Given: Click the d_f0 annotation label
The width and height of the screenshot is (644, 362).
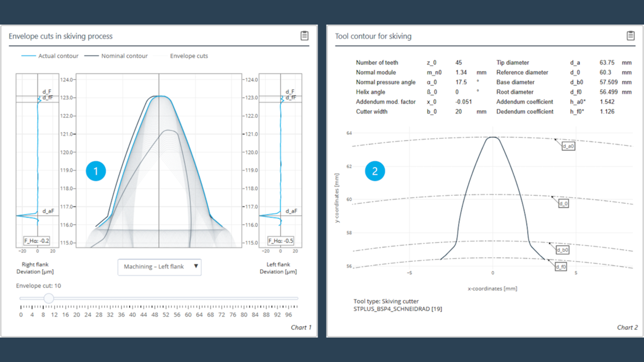Looking at the screenshot, I should point(560,267).
